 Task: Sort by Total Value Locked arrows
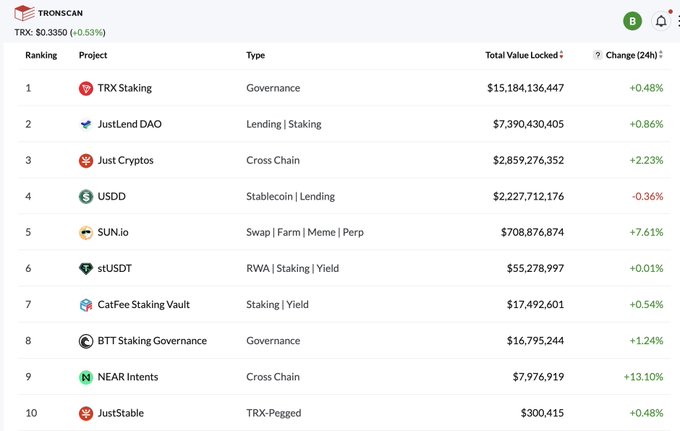(x=561, y=55)
